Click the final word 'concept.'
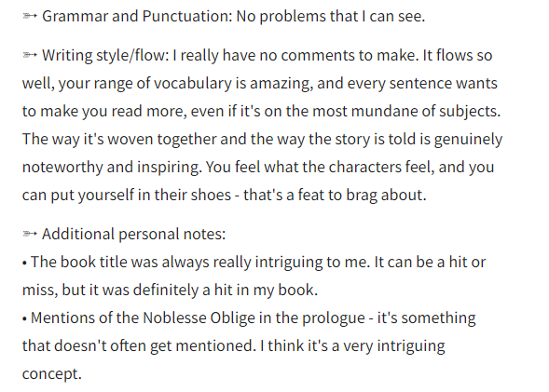Screen dimensions: 549x392 pos(52,373)
